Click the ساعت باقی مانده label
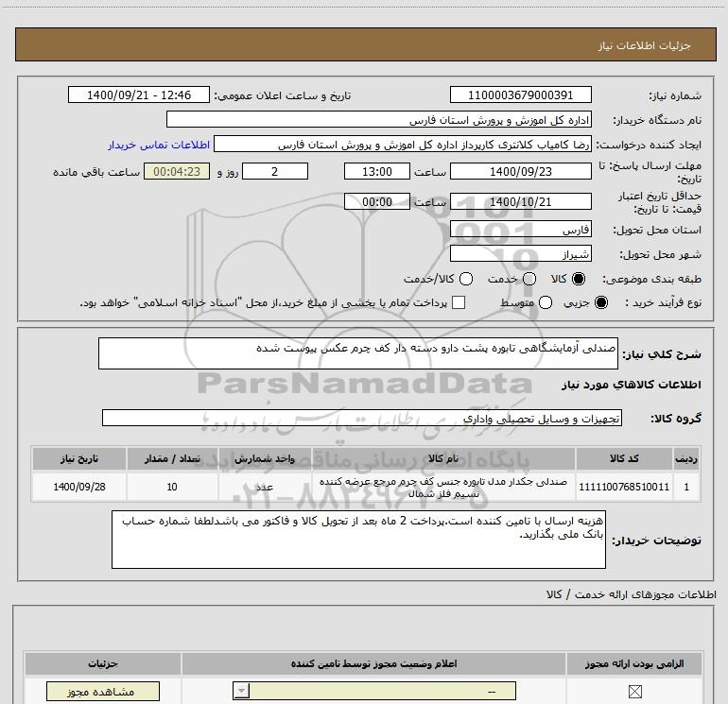 pos(96,172)
